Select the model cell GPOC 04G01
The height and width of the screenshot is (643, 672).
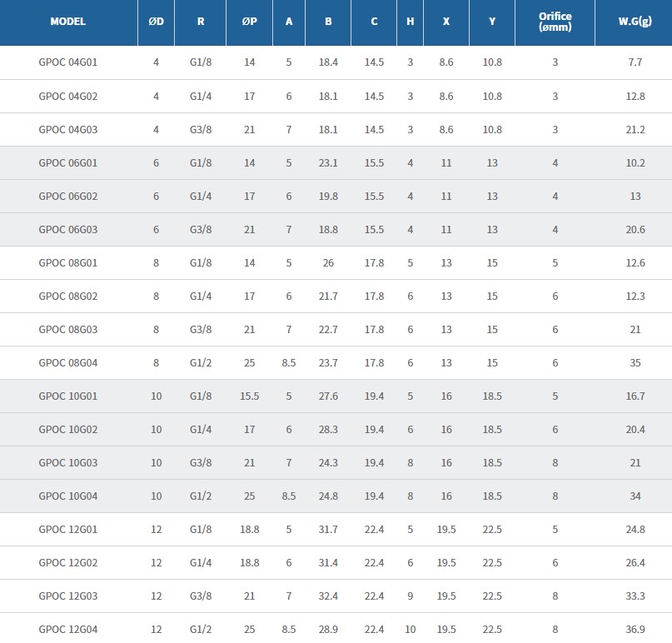click(x=68, y=62)
